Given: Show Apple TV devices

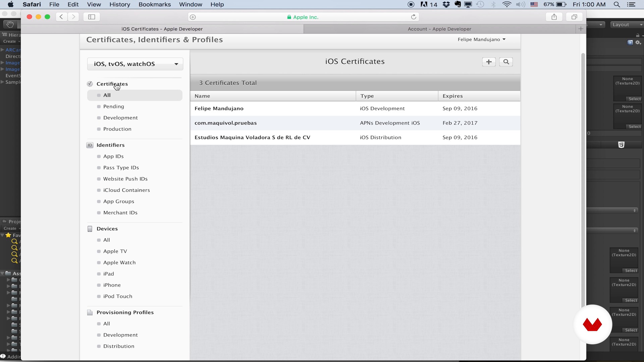Looking at the screenshot, I should tap(115, 251).
